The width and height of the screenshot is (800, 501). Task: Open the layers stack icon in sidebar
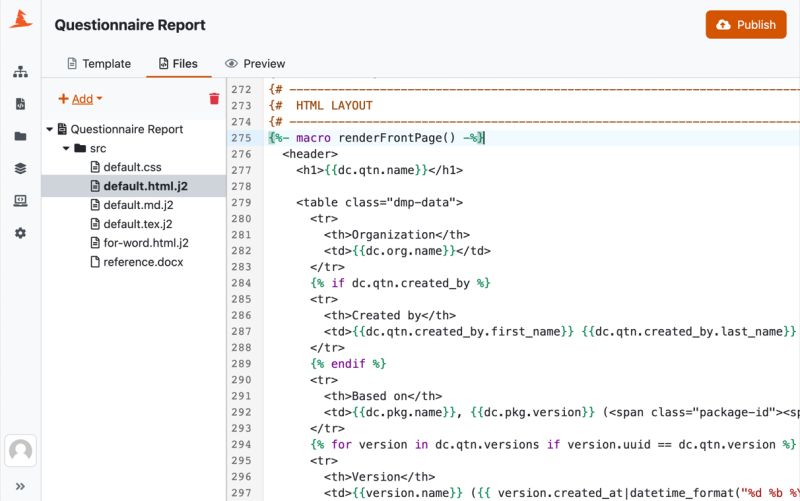[x=20, y=168]
